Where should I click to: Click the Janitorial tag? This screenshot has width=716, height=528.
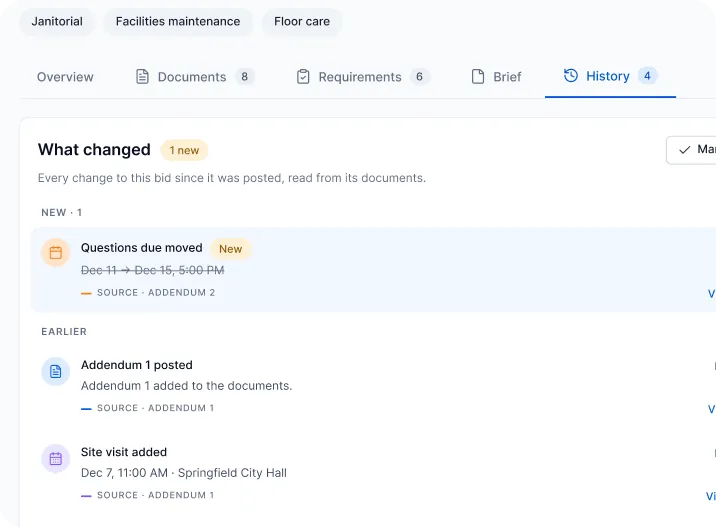tap(57, 21)
